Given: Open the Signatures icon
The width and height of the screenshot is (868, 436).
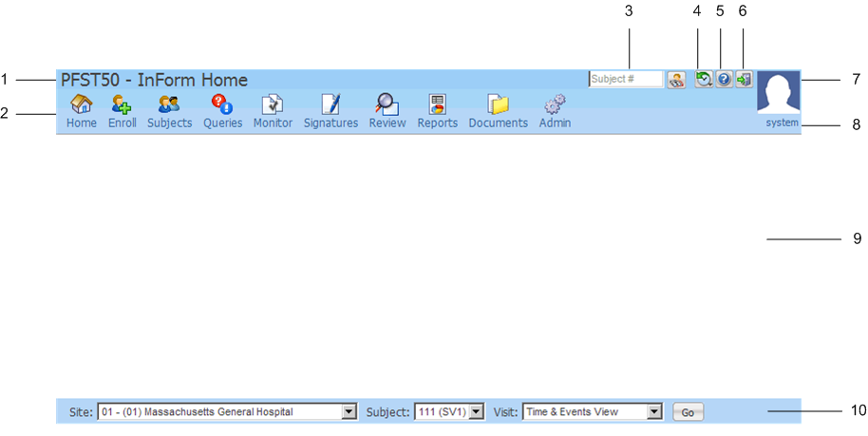Looking at the screenshot, I should (x=330, y=104).
